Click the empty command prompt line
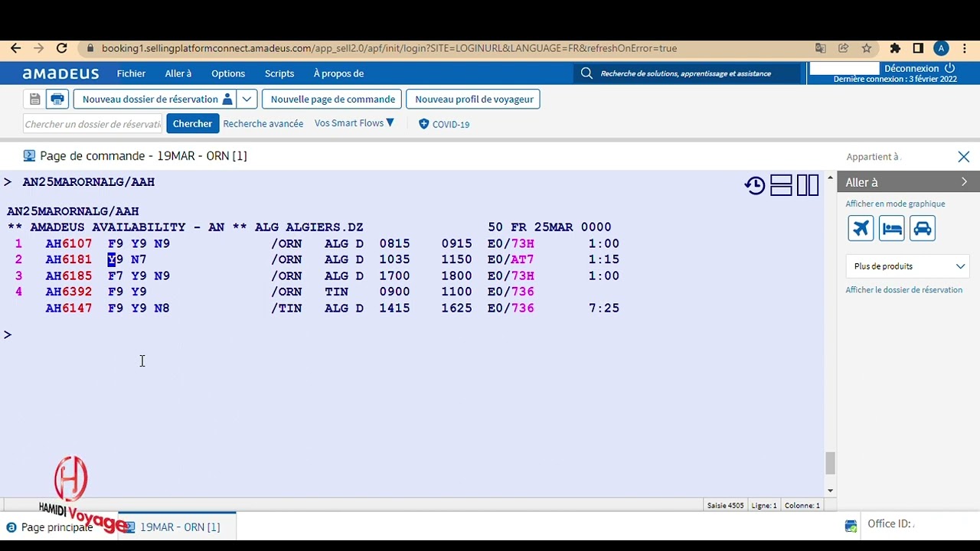 click(413, 334)
